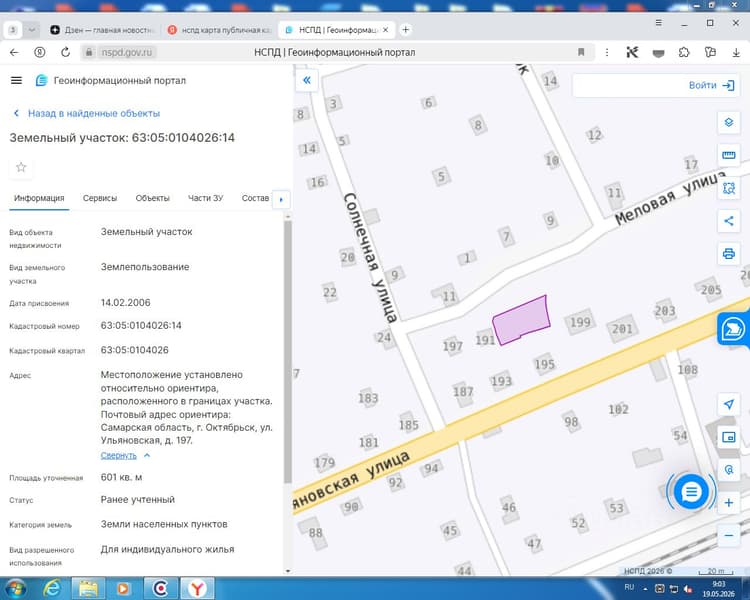Activate the area selection tool
Image resolution: width=750 pixels, height=600 pixels.
click(x=728, y=188)
